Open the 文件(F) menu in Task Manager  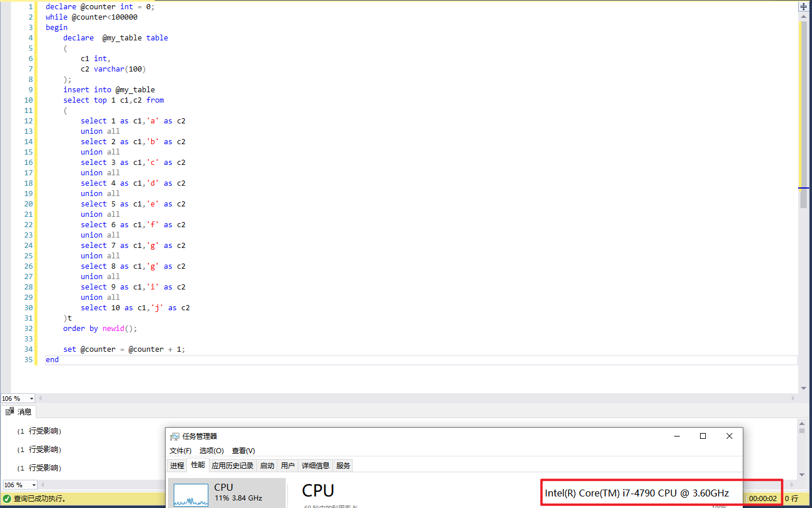pyautogui.click(x=181, y=451)
